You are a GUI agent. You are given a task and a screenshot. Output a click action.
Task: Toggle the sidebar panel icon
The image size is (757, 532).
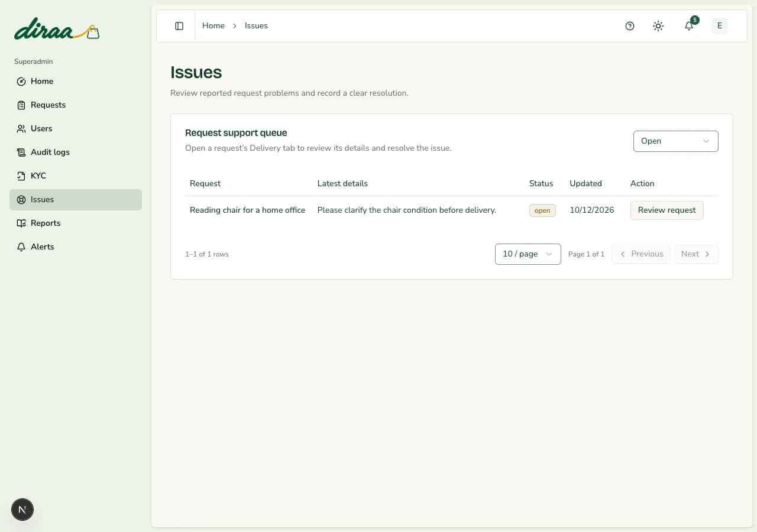click(179, 26)
